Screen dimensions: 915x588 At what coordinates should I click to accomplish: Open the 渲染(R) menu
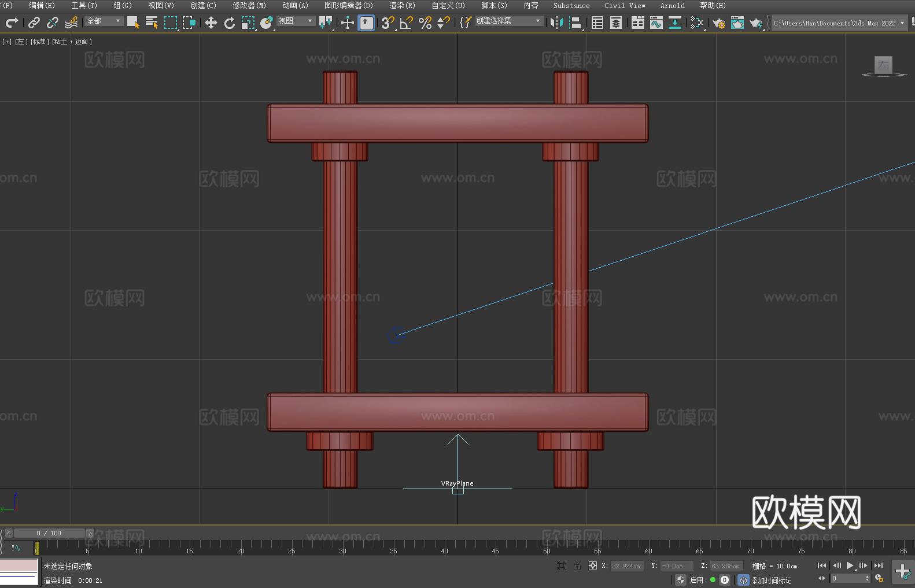coord(402,5)
